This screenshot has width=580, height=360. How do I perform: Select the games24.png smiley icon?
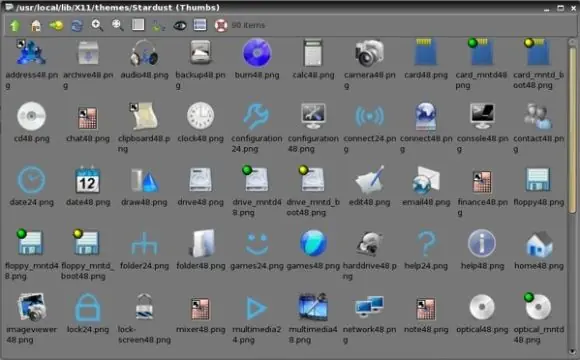click(257, 244)
